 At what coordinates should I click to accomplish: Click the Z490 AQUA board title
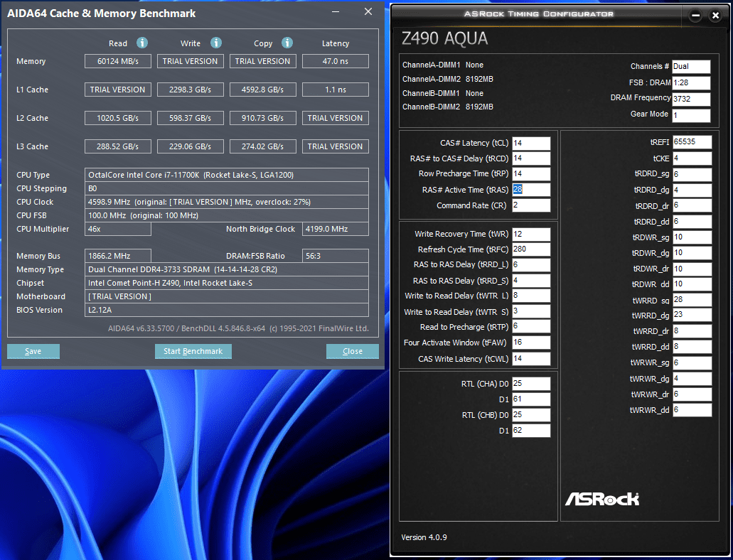pyautogui.click(x=444, y=38)
